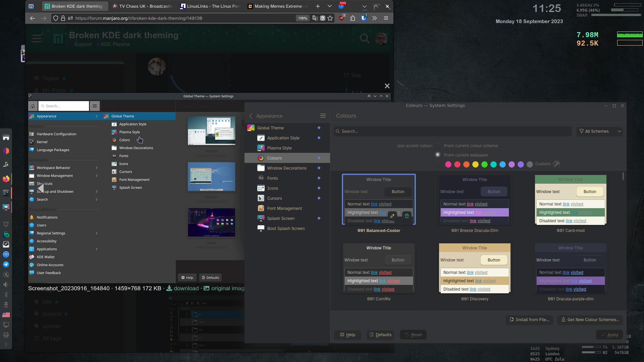Click Reset in Colours window

coord(413,335)
